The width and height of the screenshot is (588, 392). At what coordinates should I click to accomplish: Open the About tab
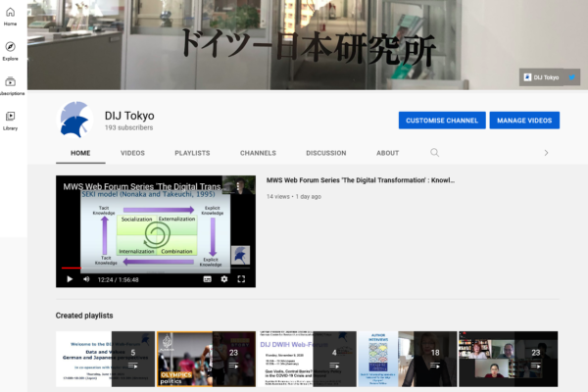click(387, 153)
